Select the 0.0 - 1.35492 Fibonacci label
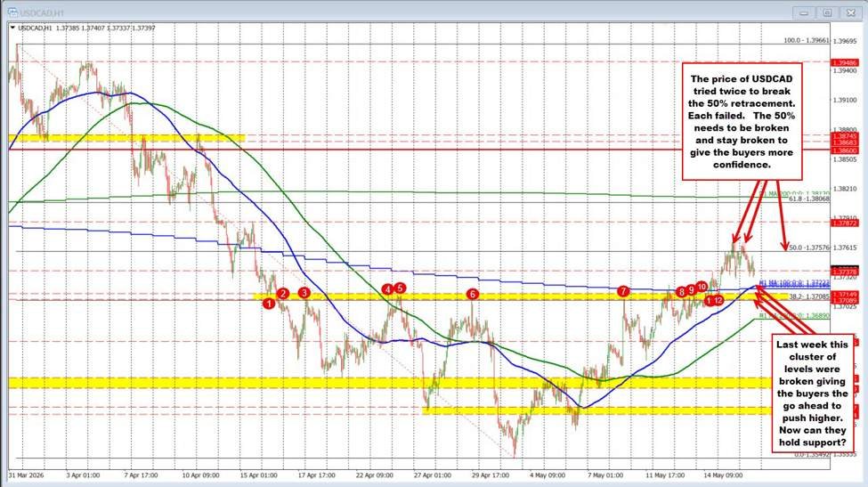 pyautogui.click(x=812, y=455)
